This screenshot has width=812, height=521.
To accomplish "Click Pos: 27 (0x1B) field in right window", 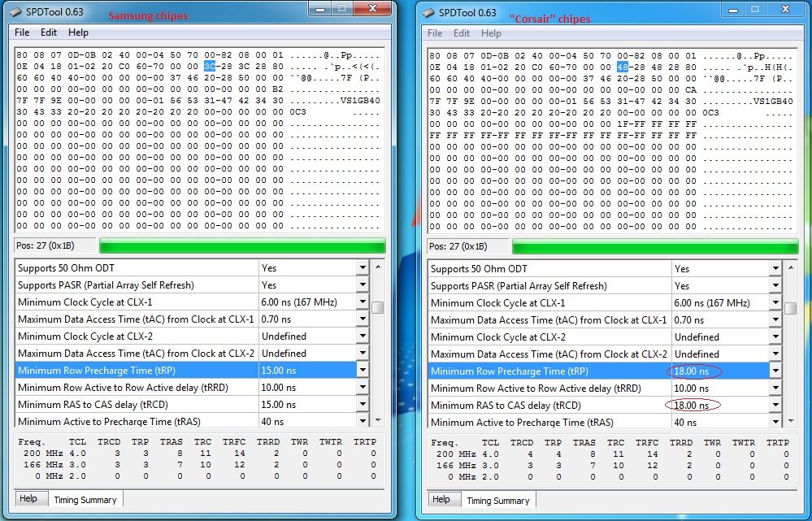I will [x=468, y=247].
